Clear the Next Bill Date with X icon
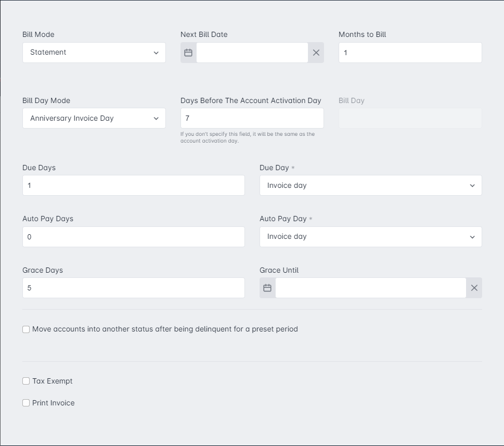This screenshot has height=446, width=504. [x=316, y=53]
